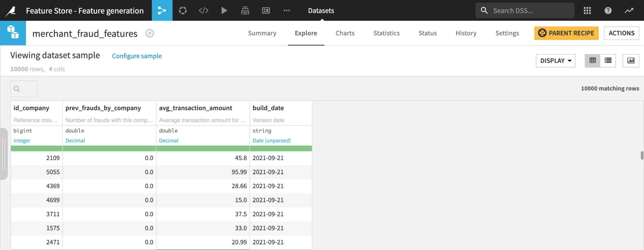Click the build_date column header
This screenshot has width=644, height=250.
(268, 108)
